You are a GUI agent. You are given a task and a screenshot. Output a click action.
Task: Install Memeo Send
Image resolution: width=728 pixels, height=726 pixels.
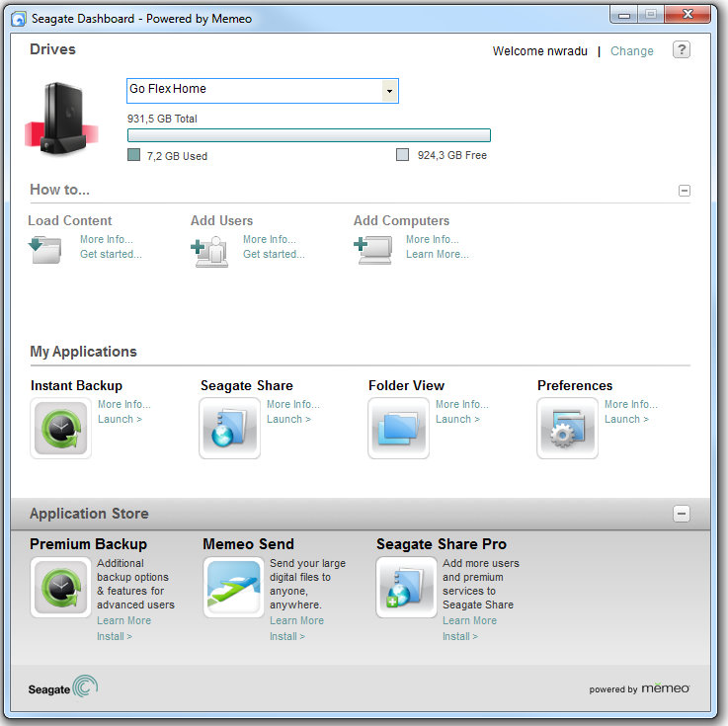click(287, 636)
